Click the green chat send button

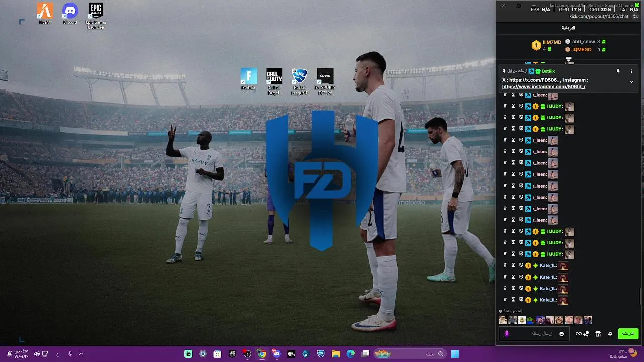pos(628,334)
